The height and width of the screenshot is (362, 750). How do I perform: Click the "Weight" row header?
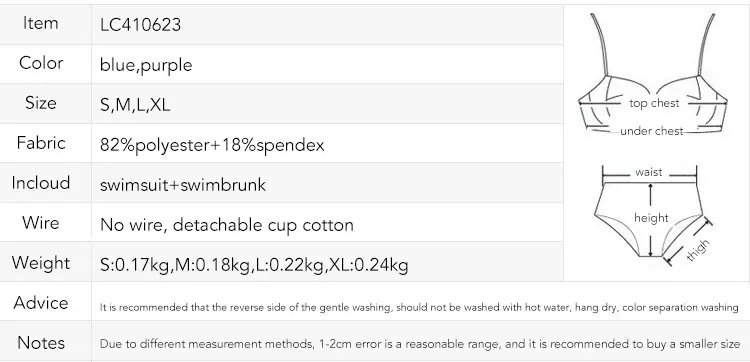pyautogui.click(x=41, y=263)
